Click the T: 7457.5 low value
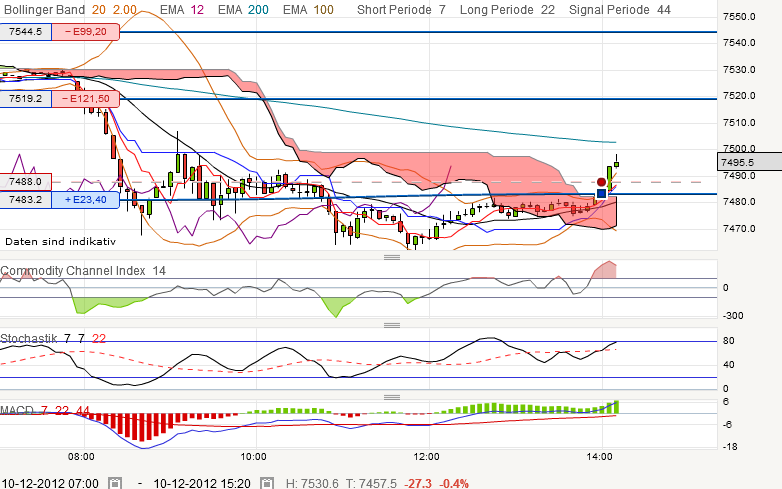Image resolution: width=782 pixels, height=489 pixels. coord(371,483)
